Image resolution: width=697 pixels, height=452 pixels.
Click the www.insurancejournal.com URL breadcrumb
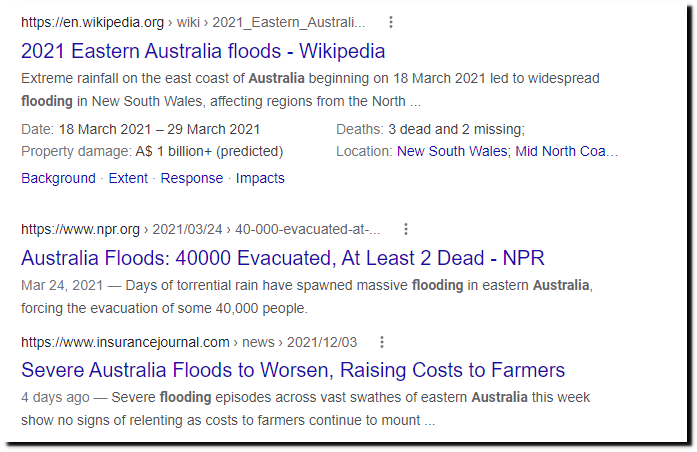189,342
